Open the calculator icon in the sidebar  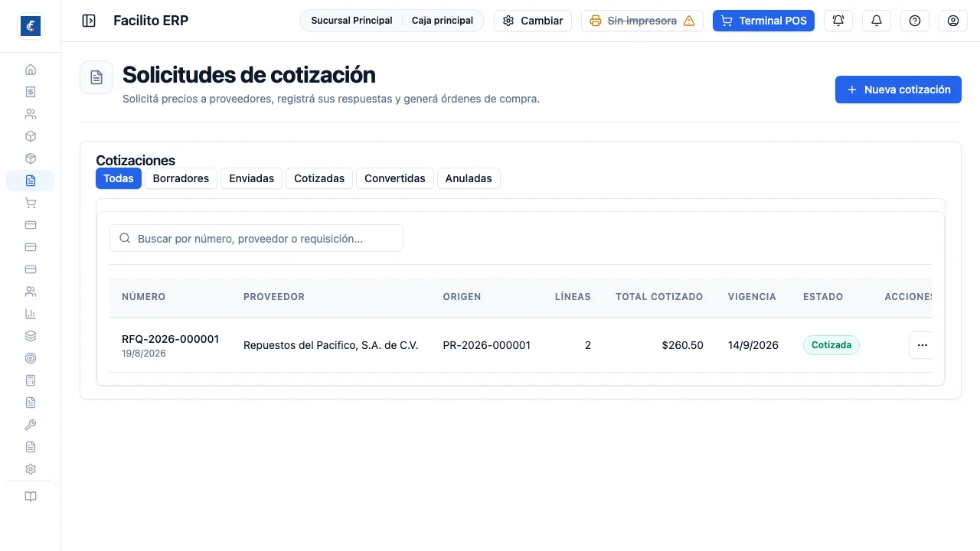pyautogui.click(x=31, y=380)
